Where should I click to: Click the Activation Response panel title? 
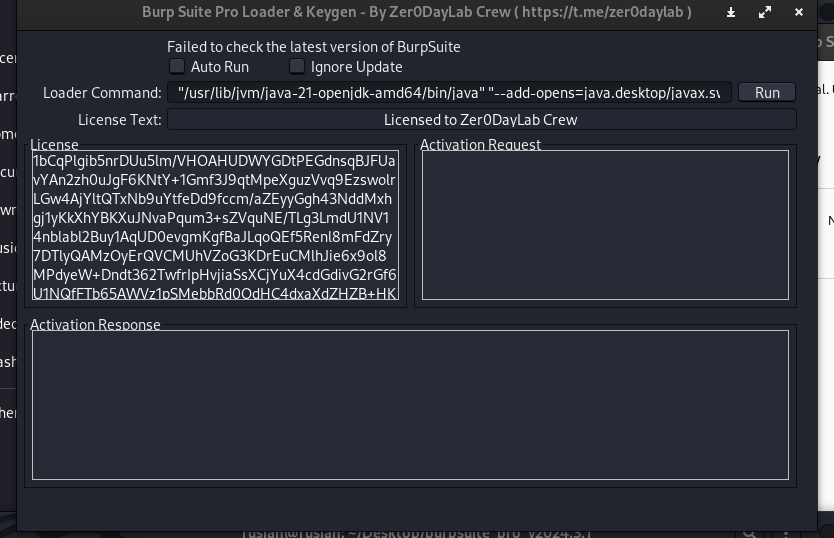click(x=95, y=325)
